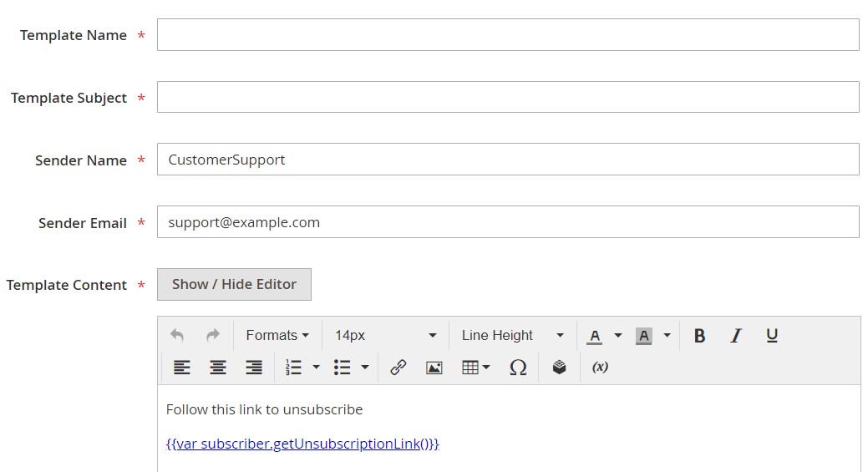This screenshot has height=472, width=868.
Task: Toggle underline formatting
Action: [x=771, y=336]
